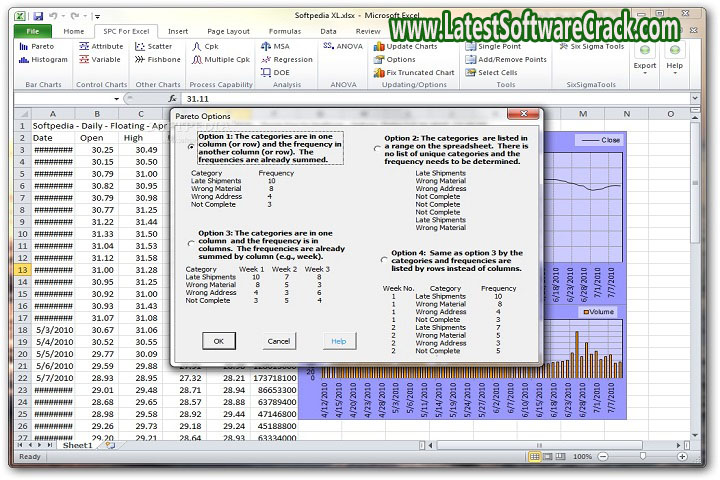Image resolution: width=720 pixels, height=480 pixels.
Task: Click Help in Pareto Options dialog
Action: pos(339,341)
